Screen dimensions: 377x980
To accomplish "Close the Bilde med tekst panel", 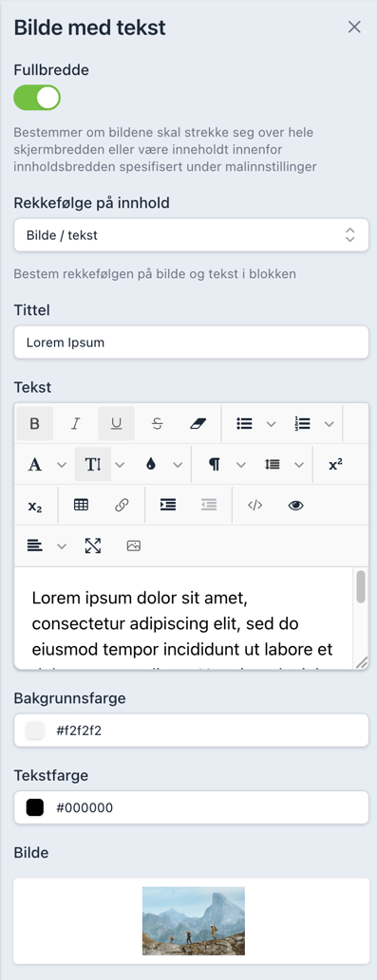I will click(354, 27).
